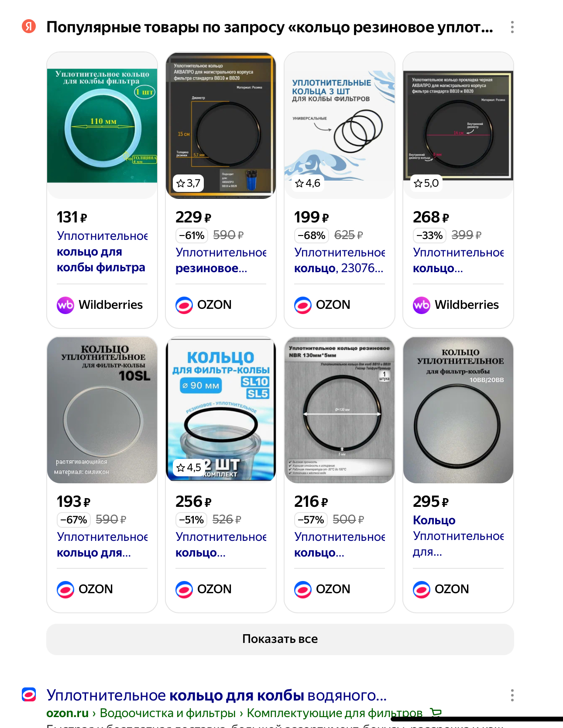Follow the "Водоочистка и фильтры" breadcrumb link
Screen dimensions: 563x728
(168, 713)
